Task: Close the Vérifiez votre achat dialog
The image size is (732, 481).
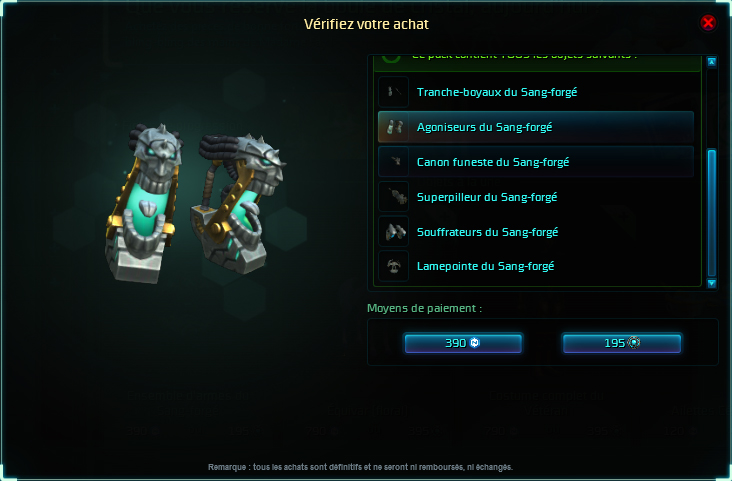Action: click(708, 22)
